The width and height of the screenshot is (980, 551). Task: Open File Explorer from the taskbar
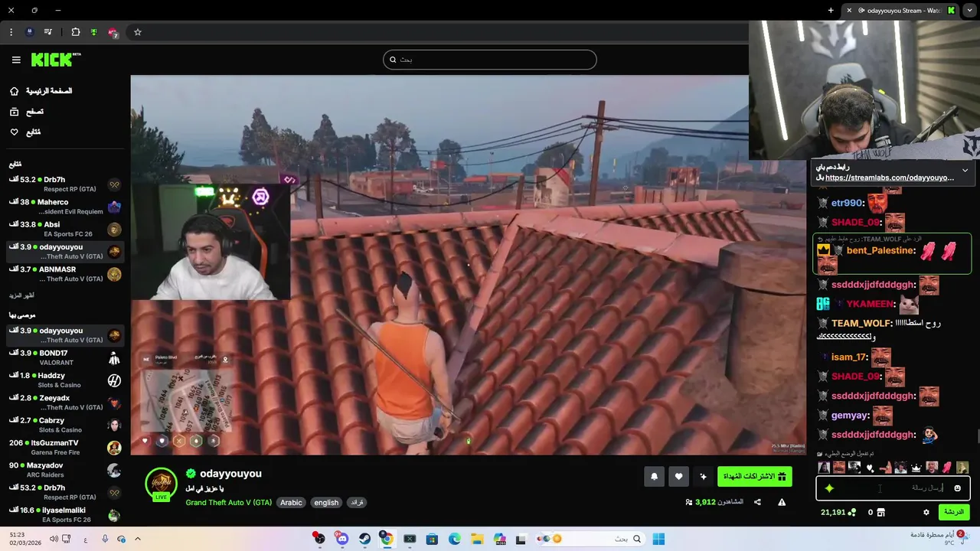tap(477, 539)
